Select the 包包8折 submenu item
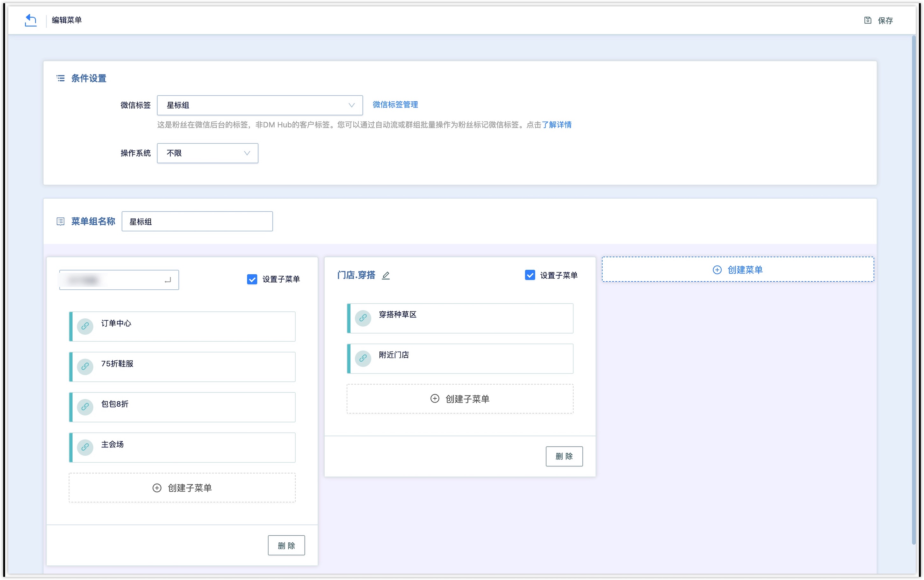 [182, 407]
